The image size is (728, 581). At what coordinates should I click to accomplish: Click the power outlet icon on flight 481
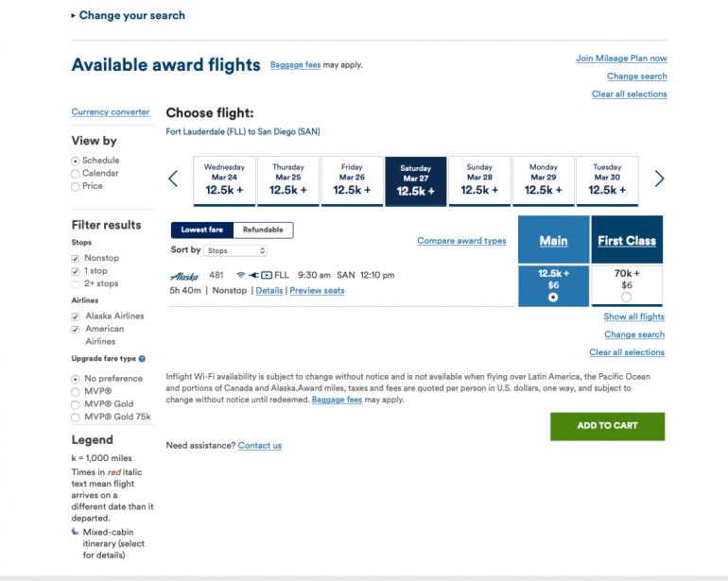tap(253, 275)
